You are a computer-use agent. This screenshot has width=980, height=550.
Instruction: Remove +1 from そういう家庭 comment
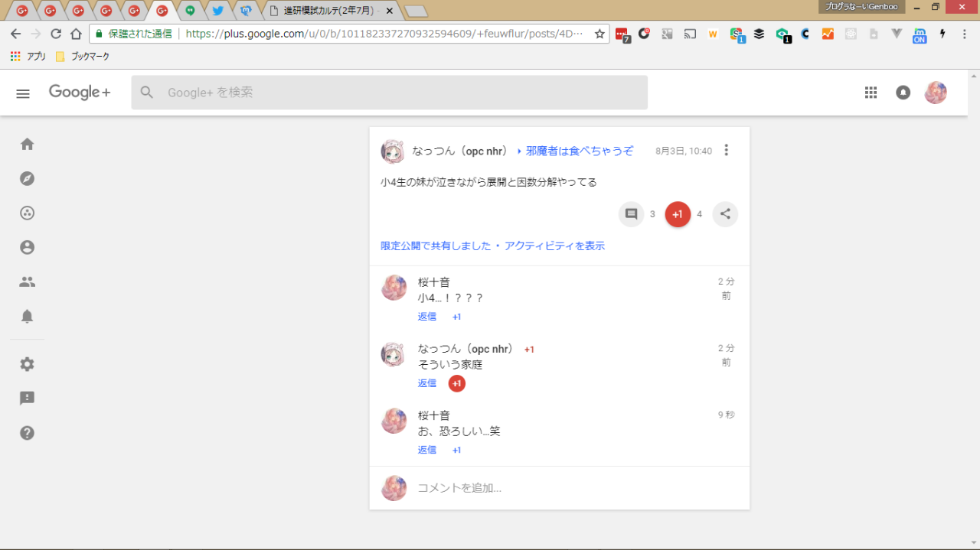point(457,383)
